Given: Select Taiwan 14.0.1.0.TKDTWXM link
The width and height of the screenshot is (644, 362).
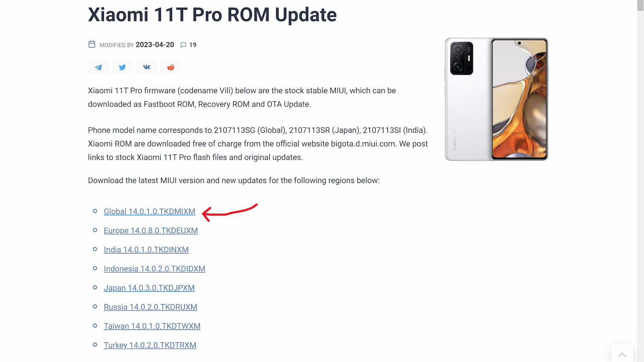Looking at the screenshot, I should (x=152, y=326).
